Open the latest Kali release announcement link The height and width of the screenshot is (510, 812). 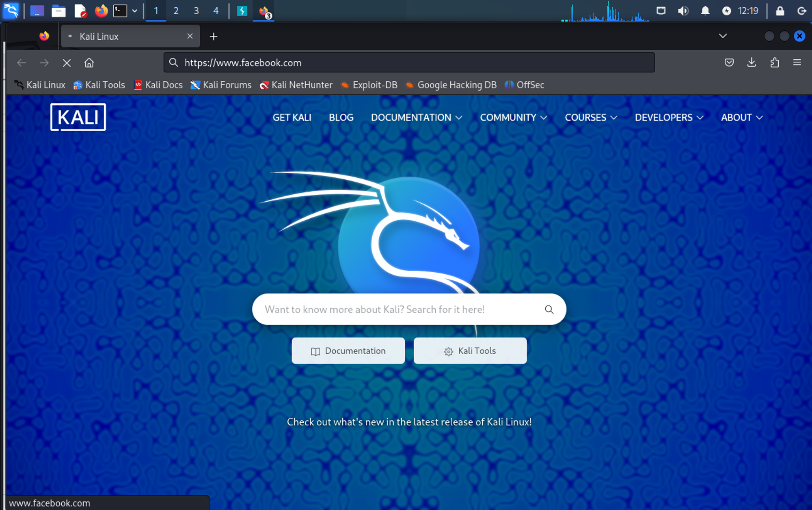click(x=409, y=422)
